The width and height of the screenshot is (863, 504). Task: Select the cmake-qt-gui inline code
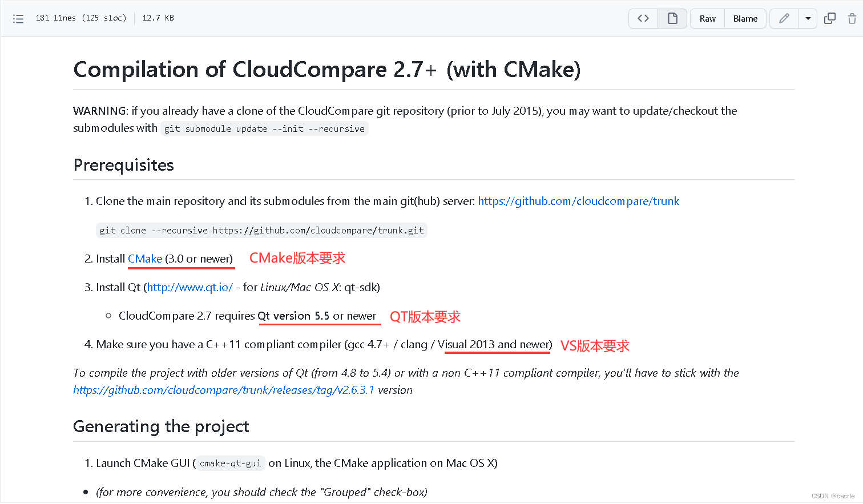(229, 463)
